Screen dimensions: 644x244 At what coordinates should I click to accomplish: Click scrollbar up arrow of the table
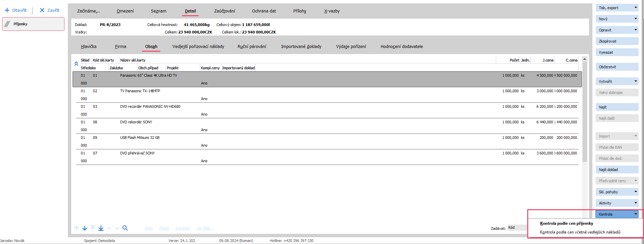tap(585, 59)
